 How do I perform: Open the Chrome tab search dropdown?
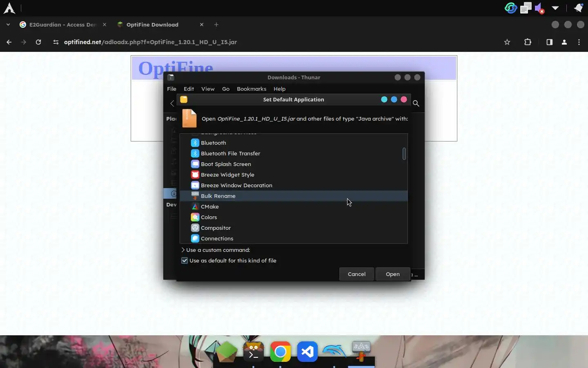(8, 25)
